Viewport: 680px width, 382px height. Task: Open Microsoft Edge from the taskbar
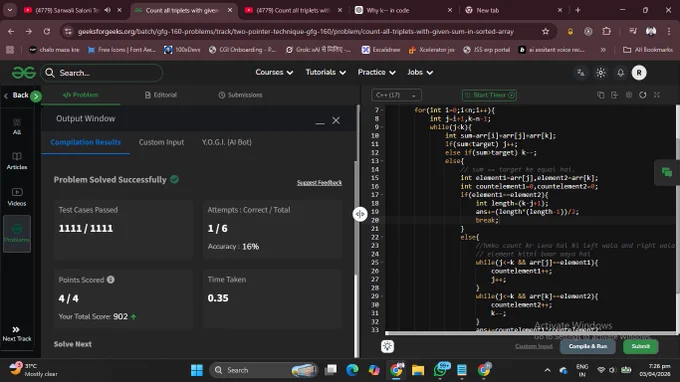(352, 370)
